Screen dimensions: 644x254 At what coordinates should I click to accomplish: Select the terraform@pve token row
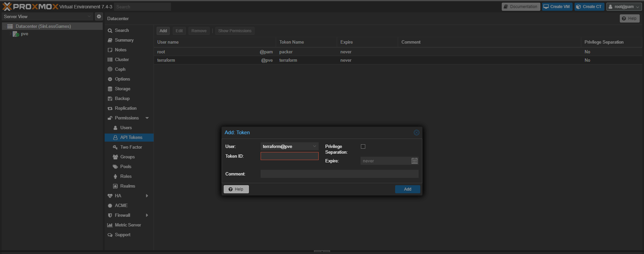(x=398, y=60)
